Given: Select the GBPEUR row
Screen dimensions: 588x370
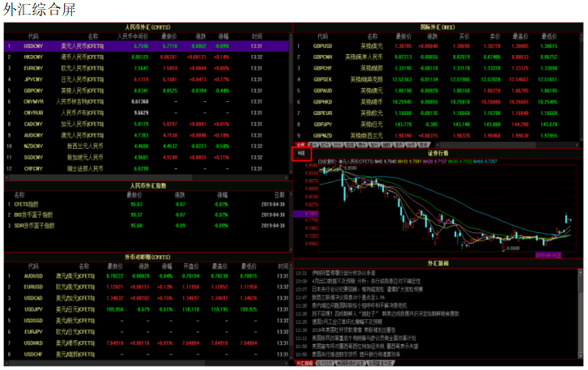Looking at the screenshot, I should pos(437,113).
